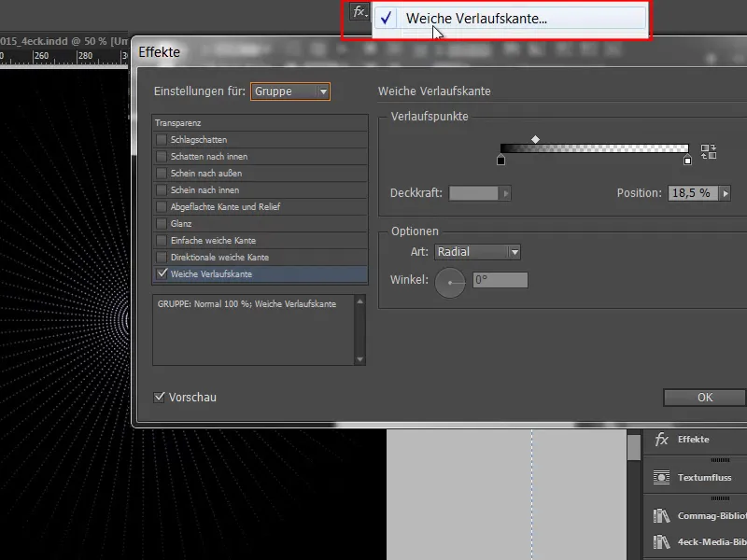
Task: Enable Abgeflachte Kante und Relief checkbox
Action: coord(162,206)
